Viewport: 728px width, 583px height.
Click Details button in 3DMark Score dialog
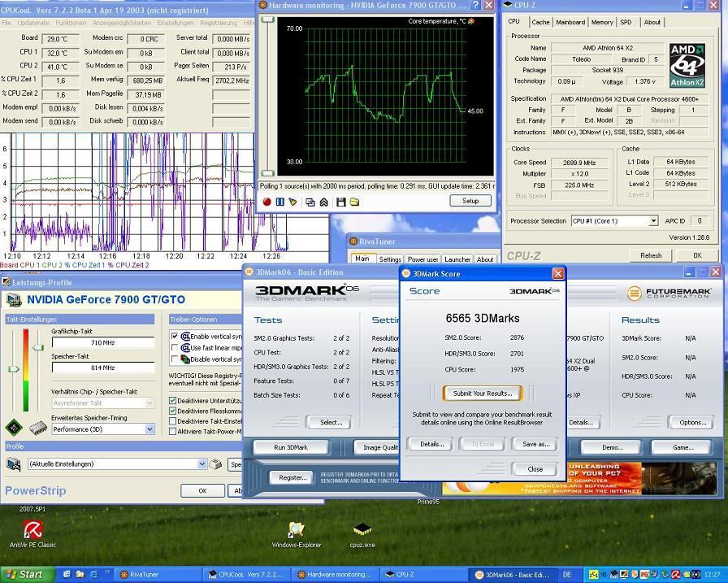431,444
